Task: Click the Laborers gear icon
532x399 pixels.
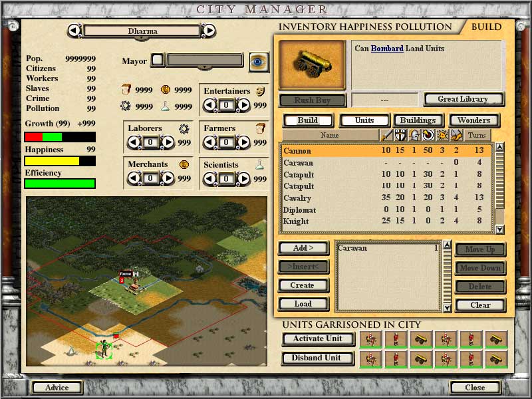Action: point(184,128)
